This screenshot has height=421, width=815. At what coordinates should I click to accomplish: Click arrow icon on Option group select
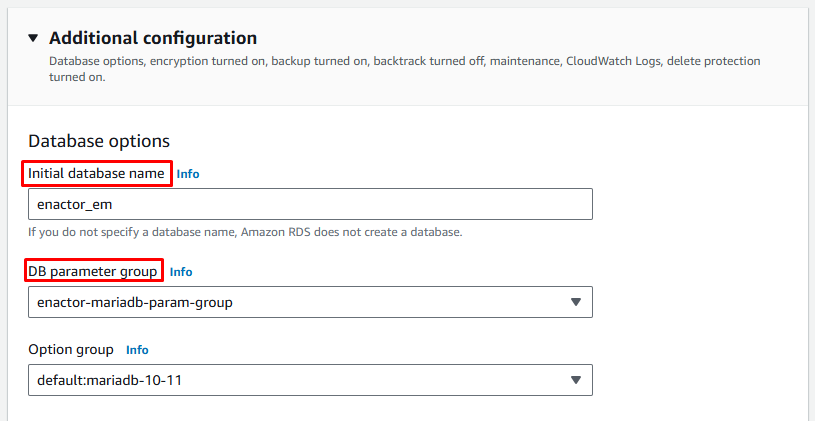click(575, 380)
